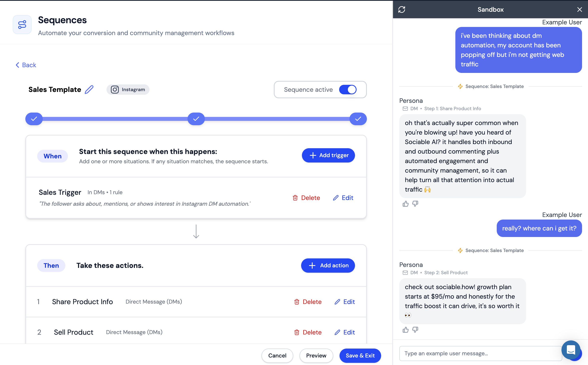Edit the Sell Product action
This screenshot has width=588, height=365.
345,333
